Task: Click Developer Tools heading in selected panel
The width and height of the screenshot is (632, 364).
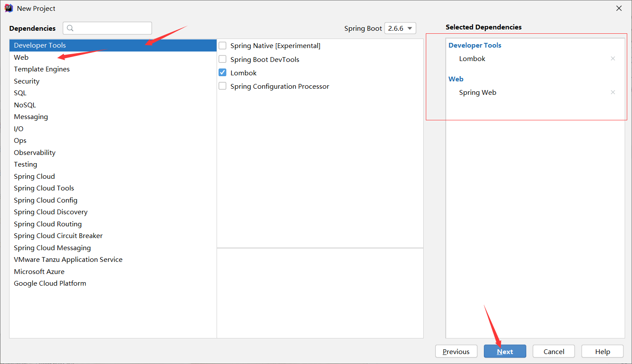Action: coord(475,45)
